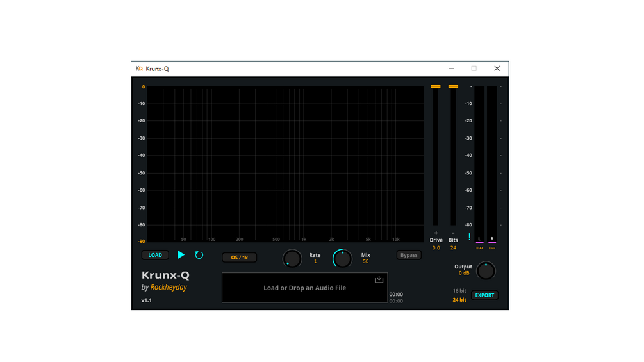
Task: Change the OS / 1x oversampling setting
Action: coord(240,258)
